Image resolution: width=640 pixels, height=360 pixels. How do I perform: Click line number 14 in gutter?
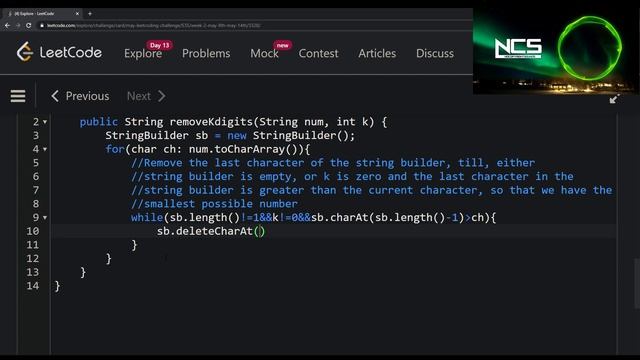pyautogui.click(x=33, y=286)
